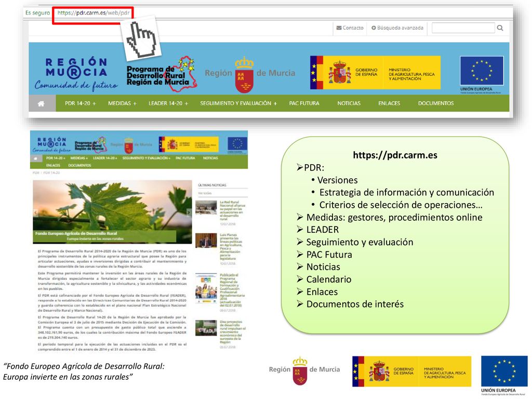
Task: Expand PDR 14-20 in the small page menu
Action: click(56, 158)
